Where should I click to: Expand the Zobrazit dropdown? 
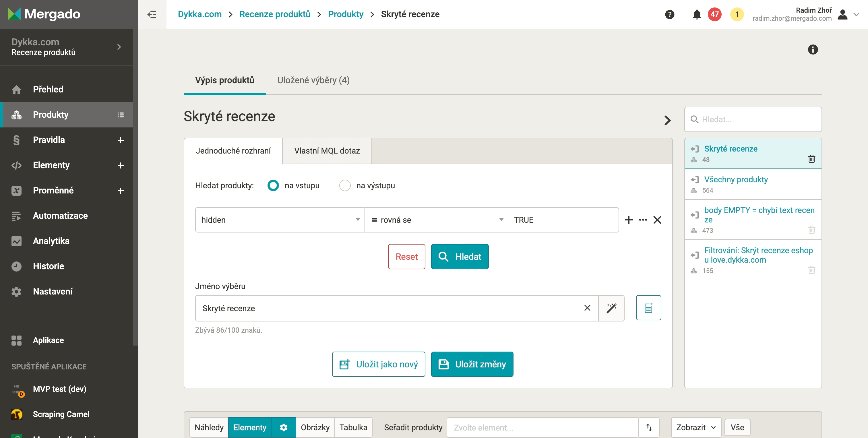pyautogui.click(x=695, y=427)
